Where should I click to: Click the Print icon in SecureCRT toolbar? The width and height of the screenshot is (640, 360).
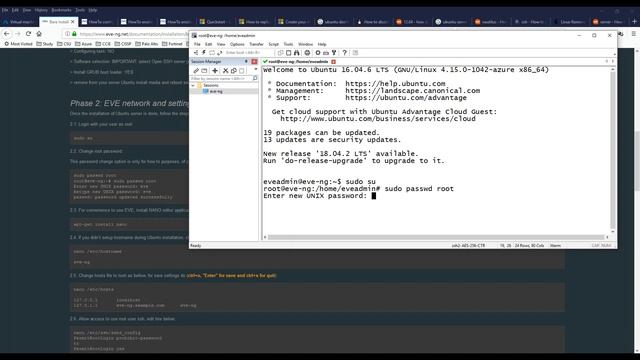[x=307, y=53]
